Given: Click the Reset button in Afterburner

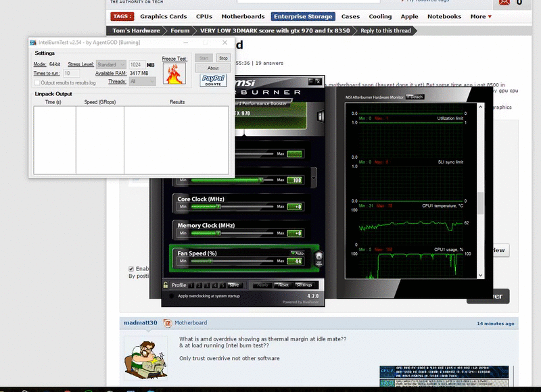Looking at the screenshot, I should [283, 285].
